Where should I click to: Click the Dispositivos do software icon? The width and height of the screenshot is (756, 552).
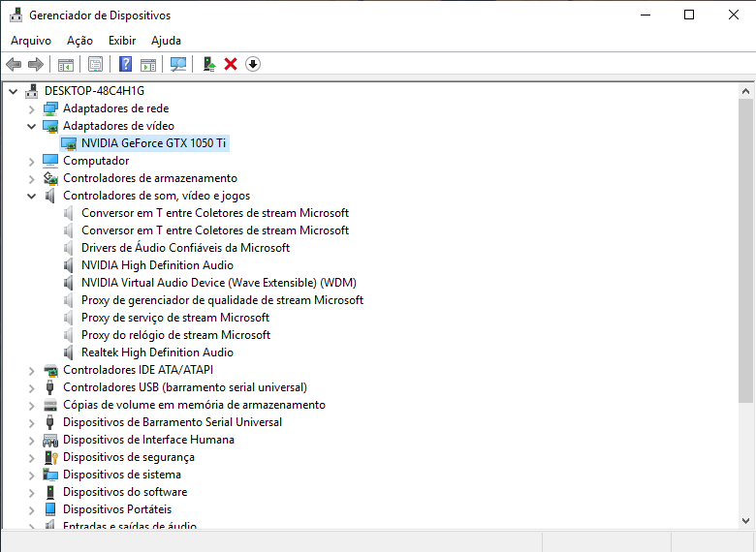pos(50,492)
